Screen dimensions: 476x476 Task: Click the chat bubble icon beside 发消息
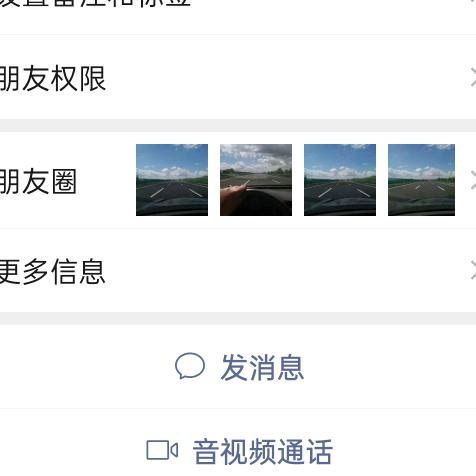(x=190, y=366)
